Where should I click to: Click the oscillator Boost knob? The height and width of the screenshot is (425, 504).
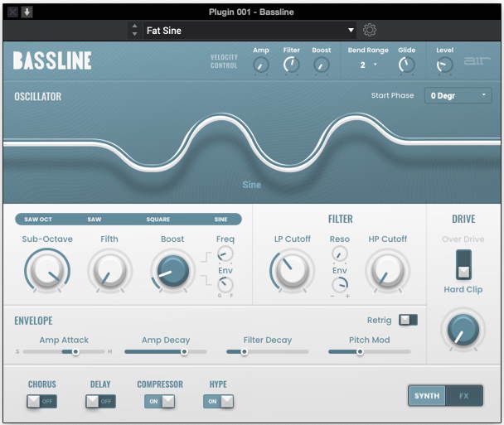173,271
